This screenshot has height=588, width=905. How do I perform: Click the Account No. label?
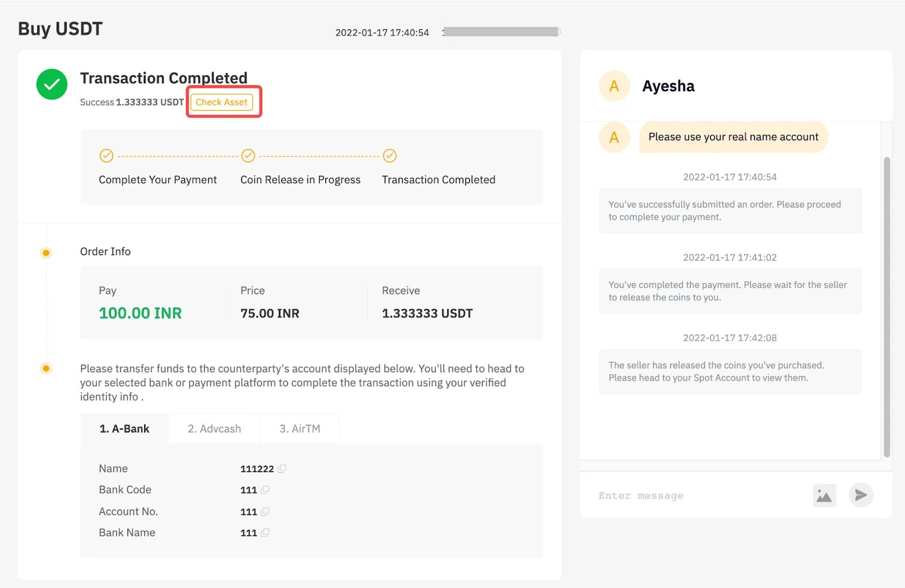(x=128, y=512)
